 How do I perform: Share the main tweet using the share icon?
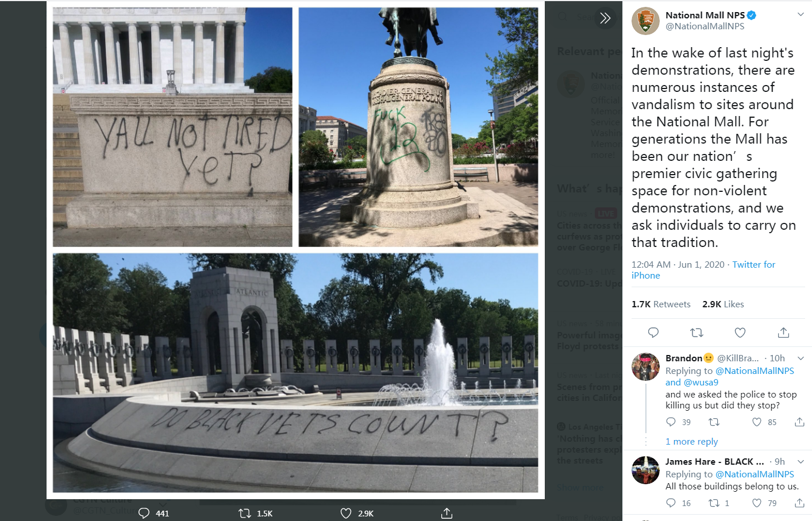(783, 333)
